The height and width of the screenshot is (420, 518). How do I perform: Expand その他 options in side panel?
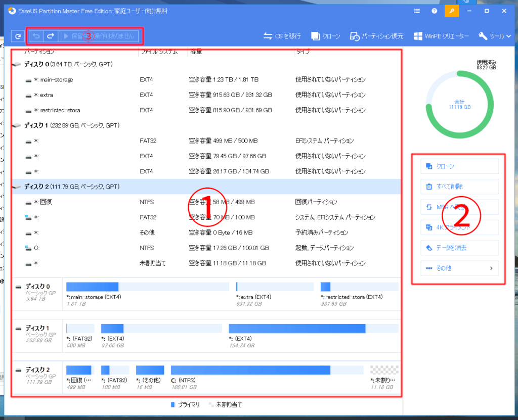(x=459, y=268)
